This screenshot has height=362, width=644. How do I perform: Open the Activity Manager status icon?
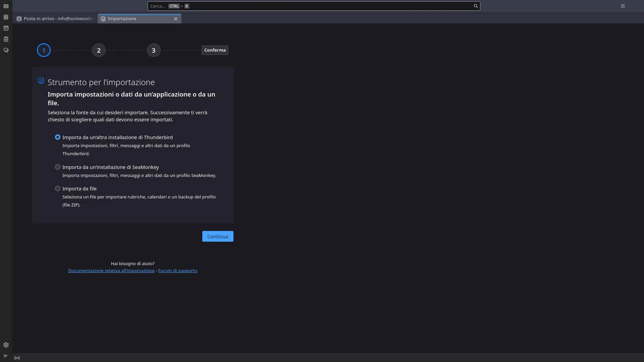click(x=17, y=358)
